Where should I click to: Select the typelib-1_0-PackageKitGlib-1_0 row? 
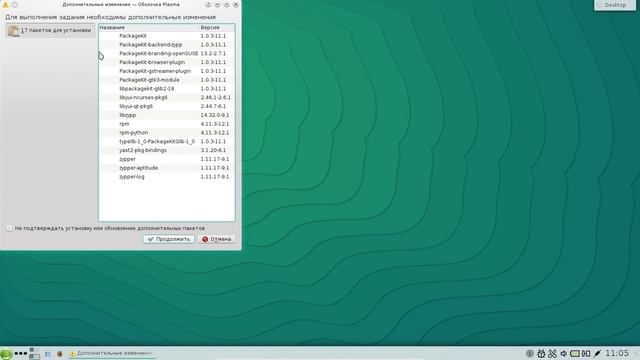167,142
